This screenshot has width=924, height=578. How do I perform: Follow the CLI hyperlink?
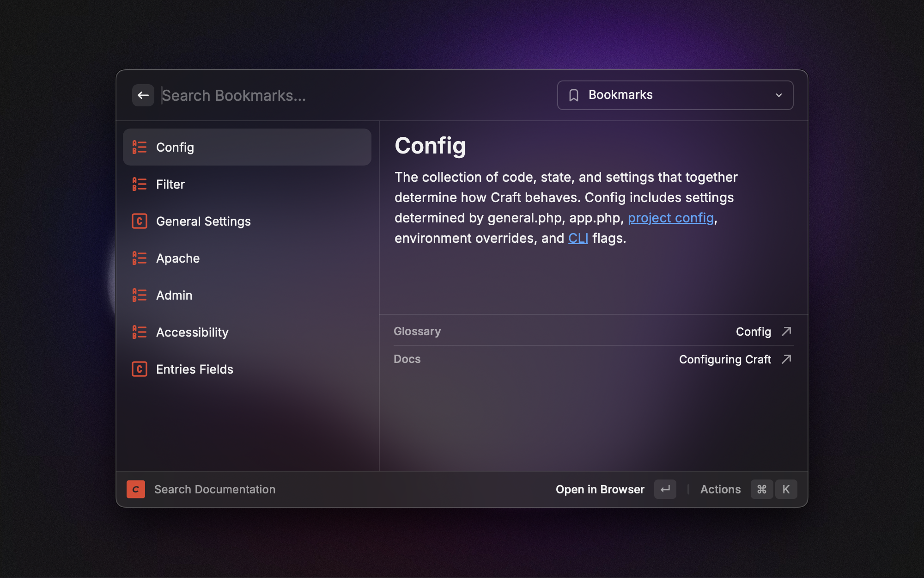[577, 238]
